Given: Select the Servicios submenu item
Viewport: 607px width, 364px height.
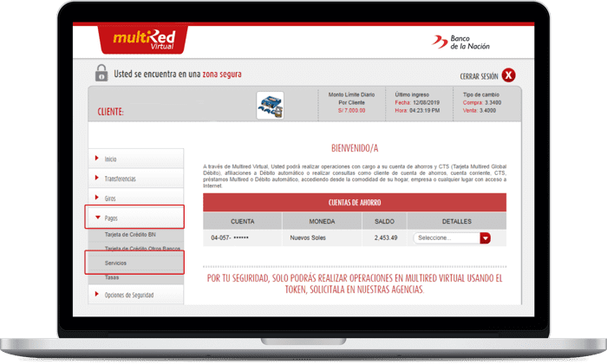Looking at the screenshot, I should coord(134,263).
